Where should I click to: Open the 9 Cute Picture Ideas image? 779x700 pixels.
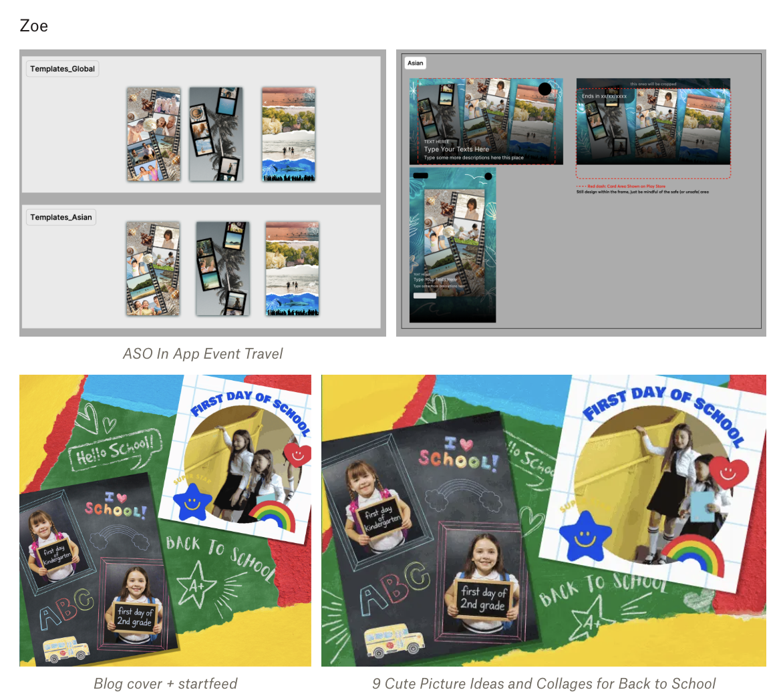544,520
